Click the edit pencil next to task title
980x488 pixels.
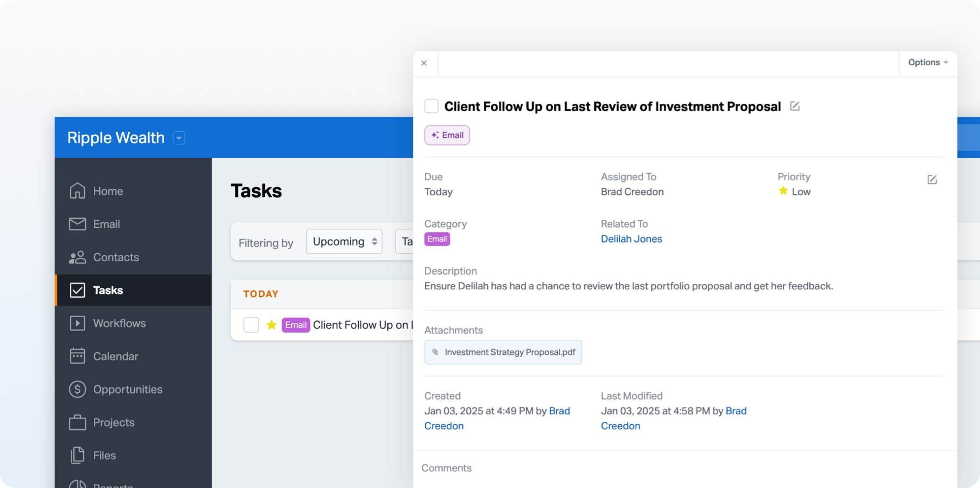[795, 106]
